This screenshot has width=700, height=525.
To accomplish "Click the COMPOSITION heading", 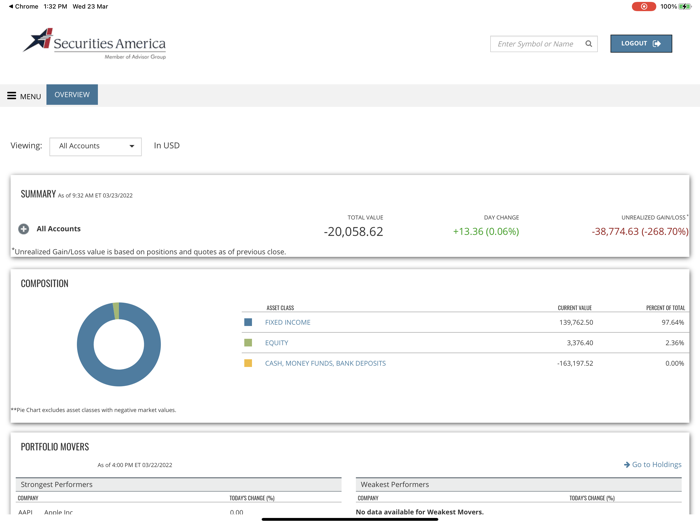I will pos(45,283).
